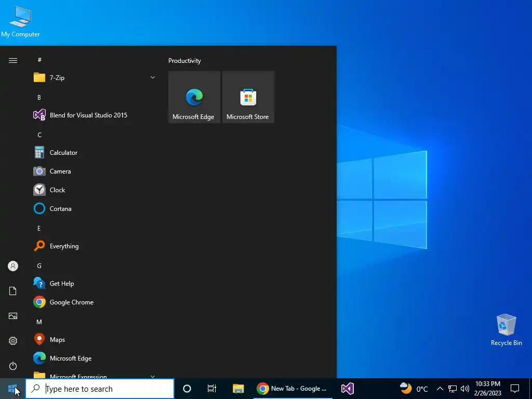The width and height of the screenshot is (532, 399).
Task: Open the Everything search app
Action: point(95,246)
